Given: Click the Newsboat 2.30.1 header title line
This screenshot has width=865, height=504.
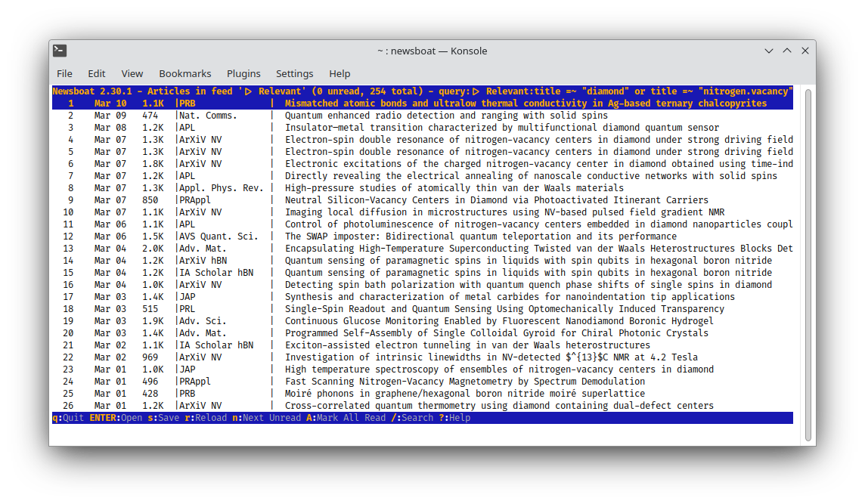Looking at the screenshot, I should (x=423, y=91).
